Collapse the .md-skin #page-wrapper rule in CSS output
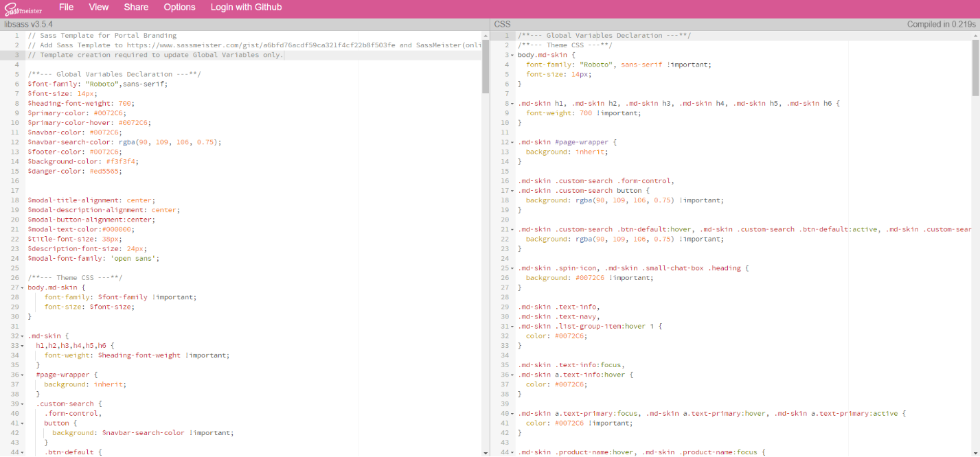Image resolution: width=980 pixels, height=457 pixels. (512, 142)
